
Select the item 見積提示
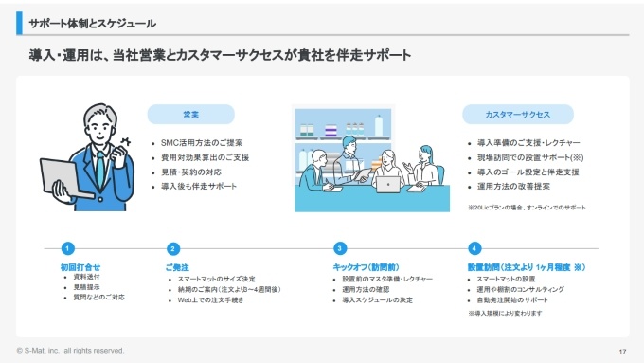click(x=86, y=287)
